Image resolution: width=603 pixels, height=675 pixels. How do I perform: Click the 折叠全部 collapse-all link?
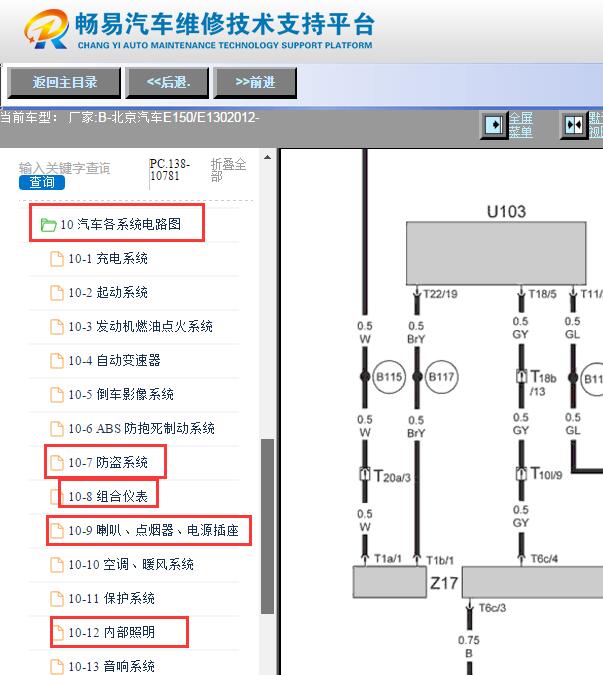[x=228, y=170]
